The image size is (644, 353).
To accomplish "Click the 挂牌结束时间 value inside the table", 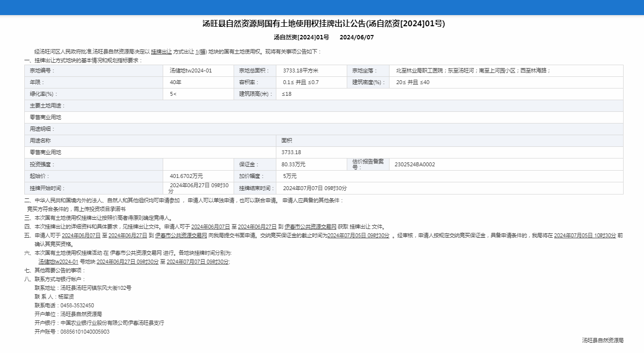I will pyautogui.click(x=315, y=188).
